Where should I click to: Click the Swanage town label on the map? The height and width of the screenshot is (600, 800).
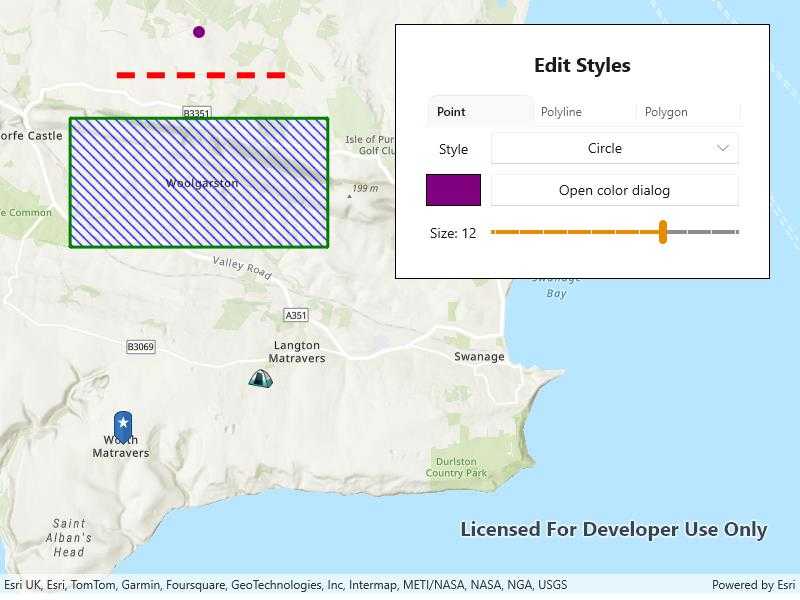pos(479,357)
